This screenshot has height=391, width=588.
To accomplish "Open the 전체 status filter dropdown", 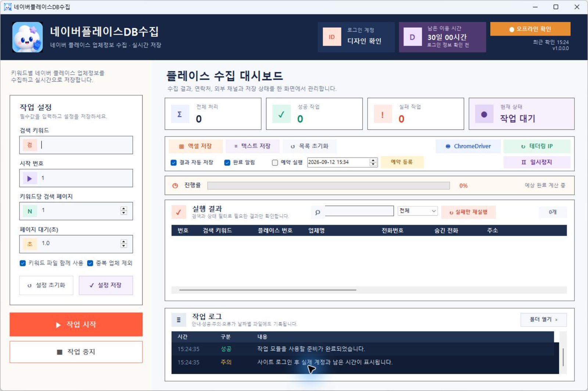I will (x=417, y=211).
